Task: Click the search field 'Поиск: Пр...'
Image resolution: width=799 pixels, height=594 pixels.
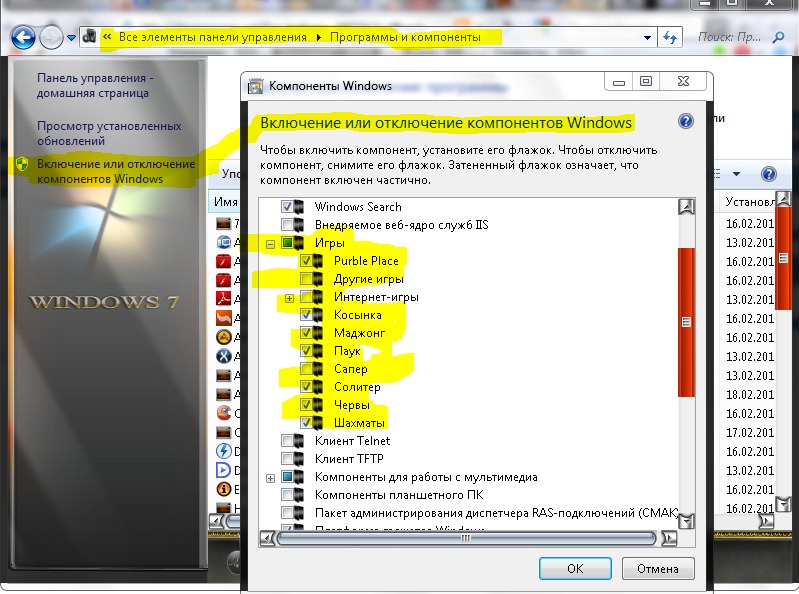Action: click(730, 37)
